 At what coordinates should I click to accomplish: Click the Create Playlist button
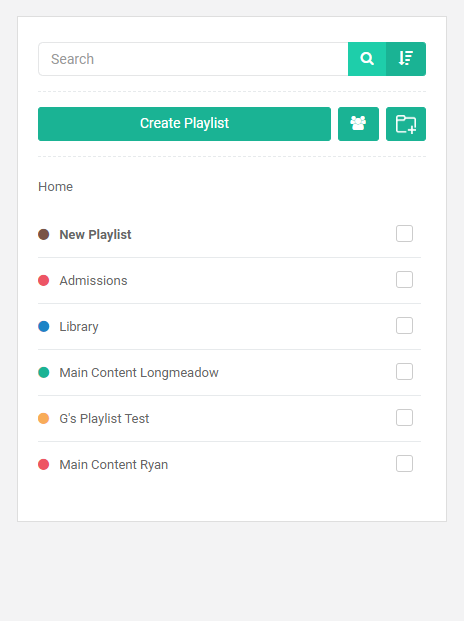point(184,124)
